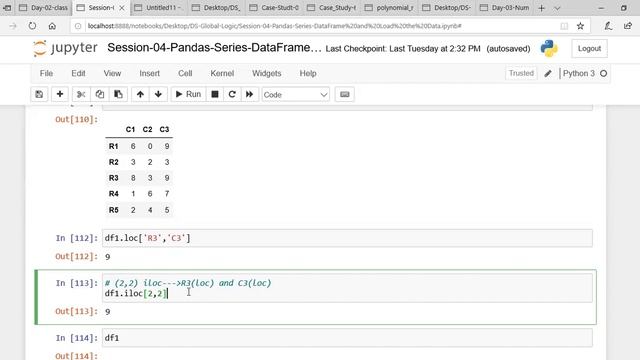
Task: Switch to Untitled11 tab
Action: point(159,8)
